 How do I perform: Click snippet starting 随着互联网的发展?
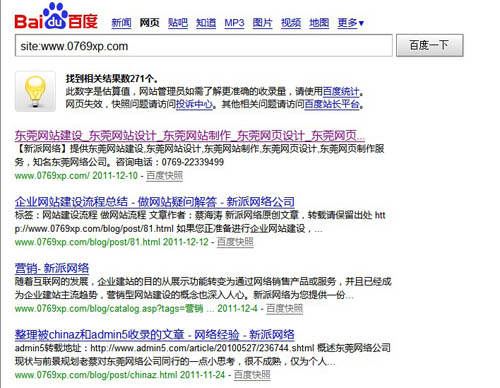203,288
